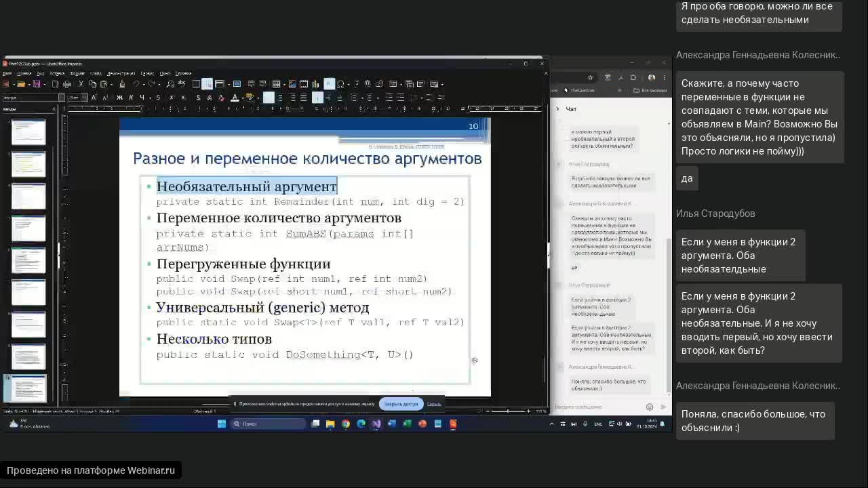Open Find and Replace magnifier icon
Viewport: 868px width, 488px height.
coord(170,84)
